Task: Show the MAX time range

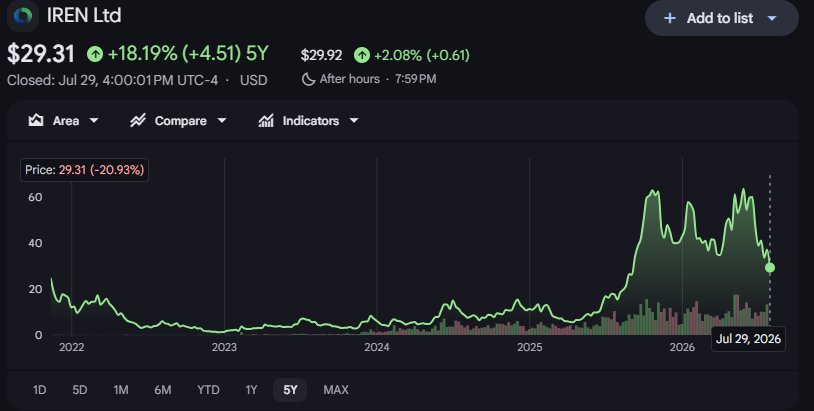Action: coord(336,390)
